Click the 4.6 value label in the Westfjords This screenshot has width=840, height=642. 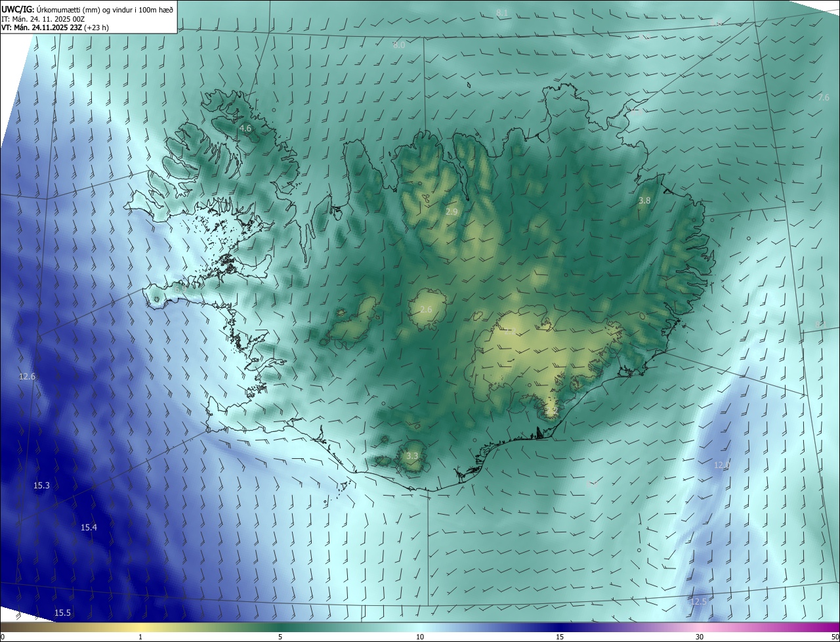pos(245,129)
